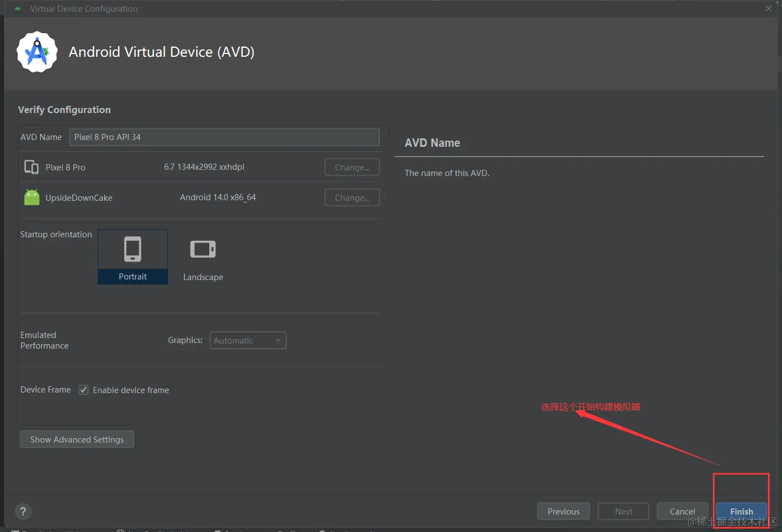Image resolution: width=782 pixels, height=532 pixels.
Task: Click the Pixel 8 Pro device icon
Action: (31, 167)
